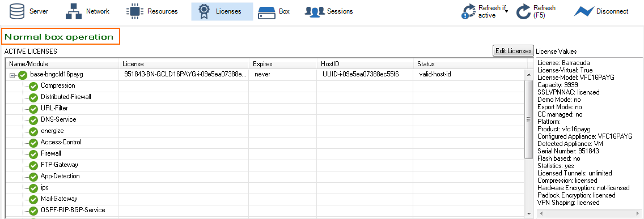The image size is (644, 219).
Task: Click the Refresh (F5) label
Action: point(545,11)
